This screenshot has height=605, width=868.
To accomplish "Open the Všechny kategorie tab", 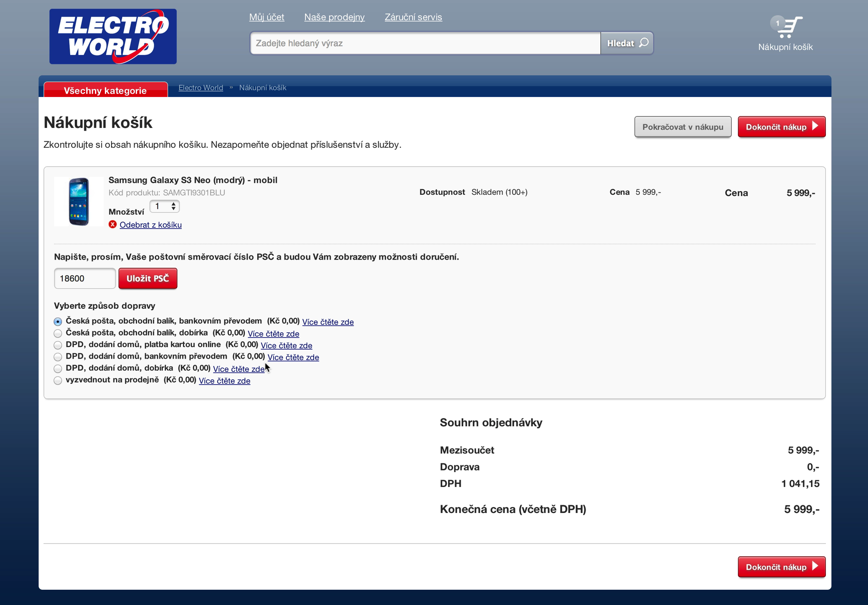I will coord(106,90).
